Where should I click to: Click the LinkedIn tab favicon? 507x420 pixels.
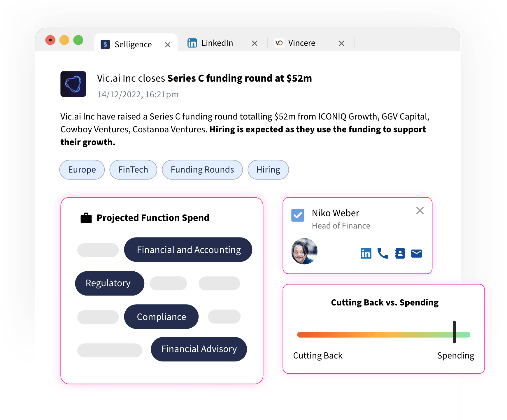(x=192, y=43)
